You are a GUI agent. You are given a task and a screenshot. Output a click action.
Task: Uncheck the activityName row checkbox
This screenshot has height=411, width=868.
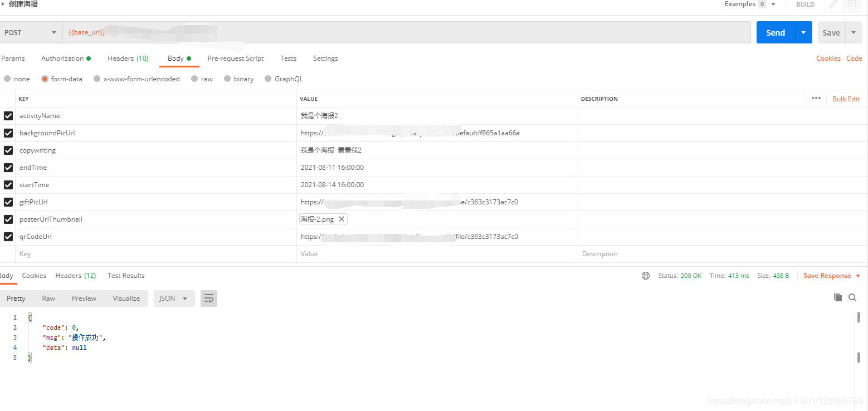[8, 116]
